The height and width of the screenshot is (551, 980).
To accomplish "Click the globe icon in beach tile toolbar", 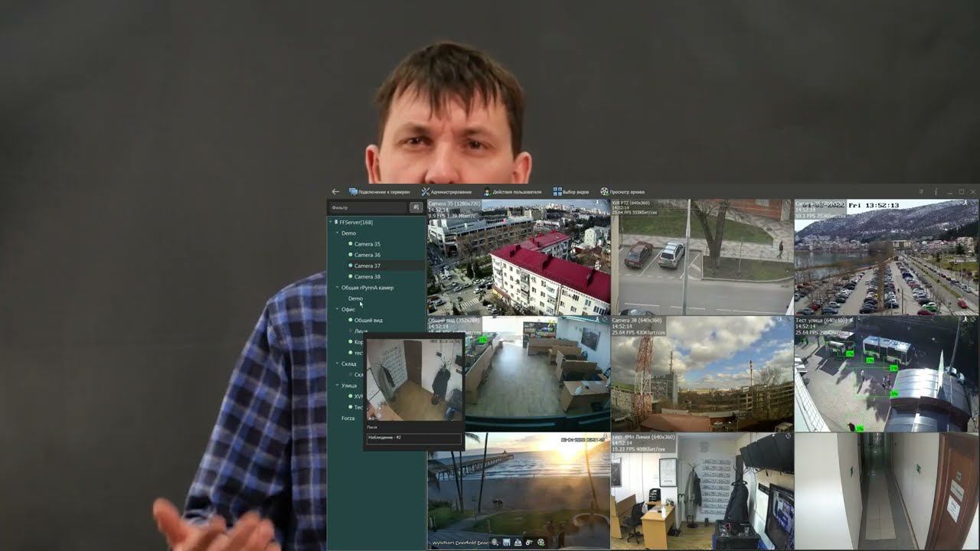I will click(x=495, y=543).
